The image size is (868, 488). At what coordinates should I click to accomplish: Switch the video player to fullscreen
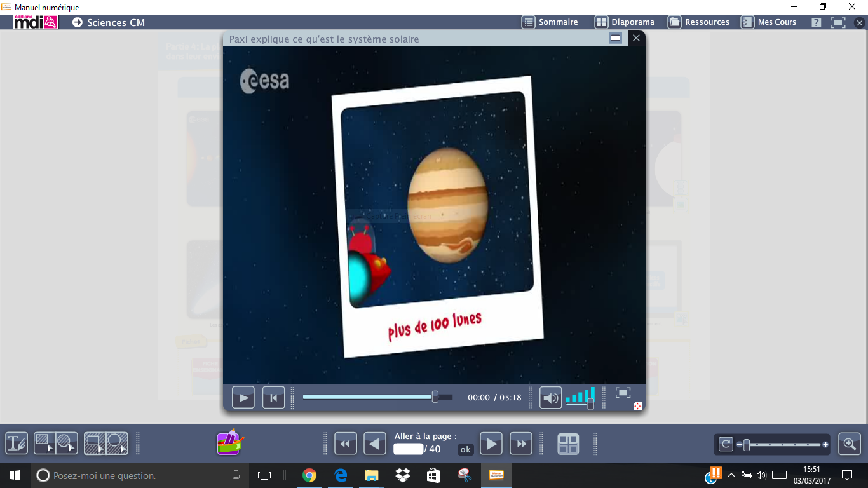click(623, 393)
